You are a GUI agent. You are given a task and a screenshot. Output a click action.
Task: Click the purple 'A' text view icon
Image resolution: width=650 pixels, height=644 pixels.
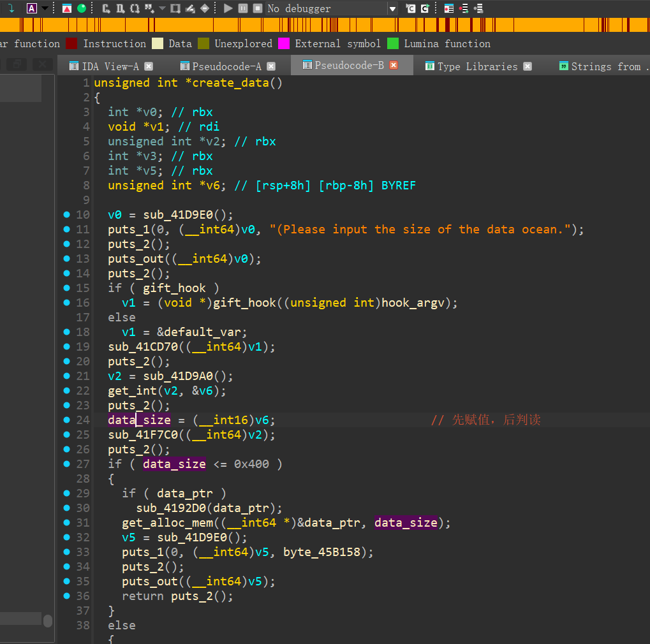32,8
